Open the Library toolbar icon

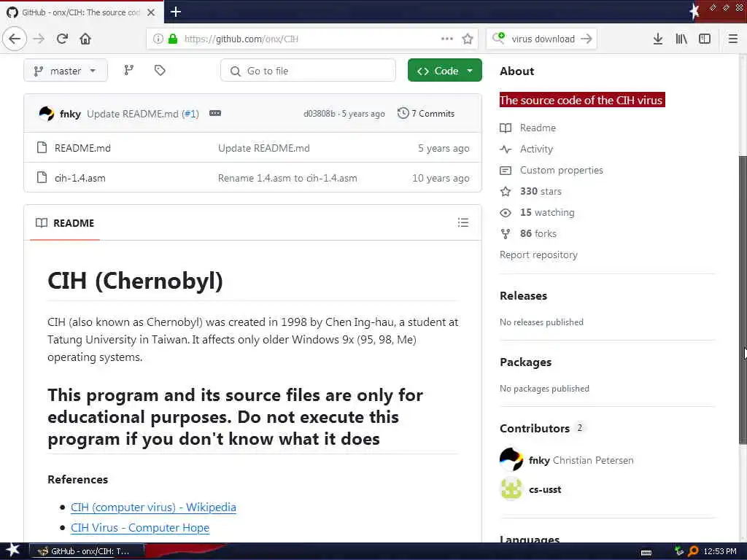click(x=681, y=39)
